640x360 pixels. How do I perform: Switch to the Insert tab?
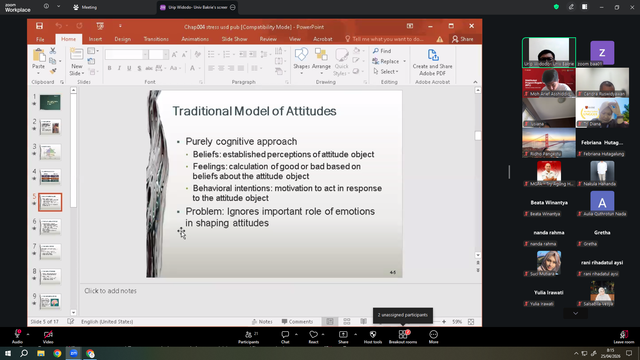click(x=95, y=39)
